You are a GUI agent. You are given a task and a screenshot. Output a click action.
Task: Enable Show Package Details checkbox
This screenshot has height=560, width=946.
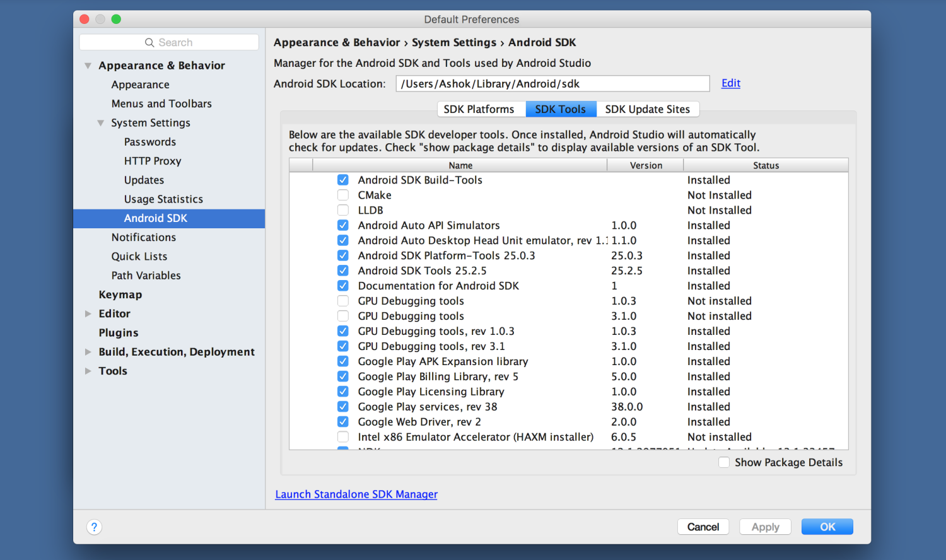pos(724,463)
